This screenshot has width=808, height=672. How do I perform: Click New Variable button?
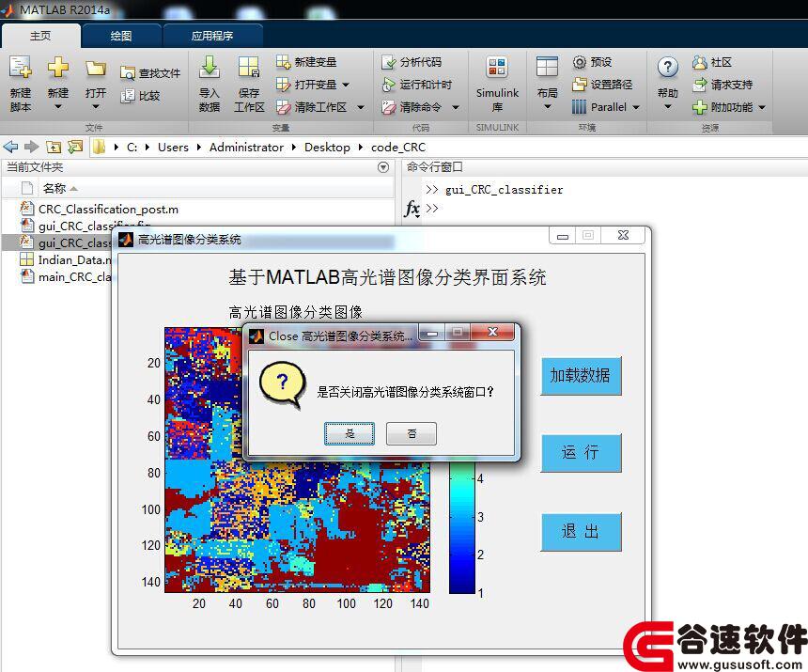tap(306, 62)
